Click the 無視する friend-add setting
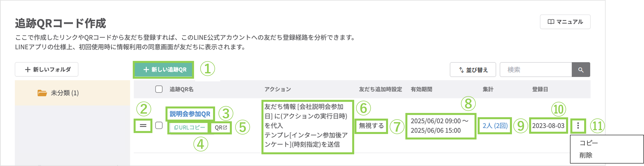644x166 pixels. tap(371, 126)
